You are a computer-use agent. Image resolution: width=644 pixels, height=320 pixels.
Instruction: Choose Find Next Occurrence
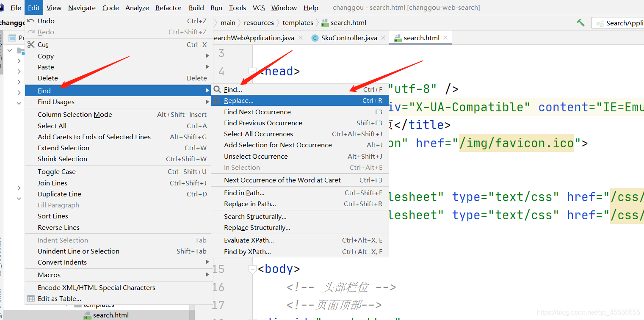click(x=300, y=112)
